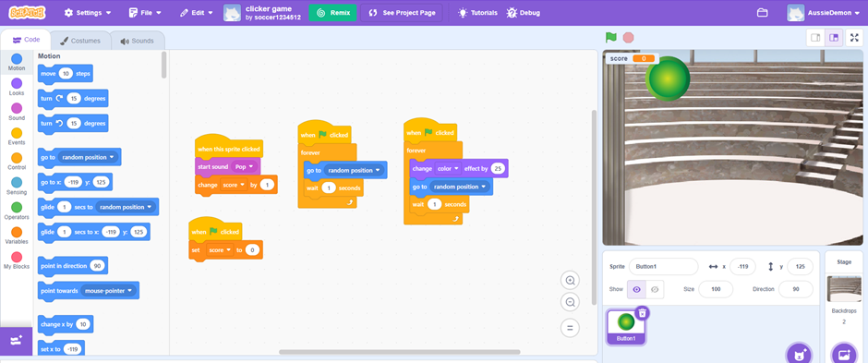Click See Project Page button

coord(402,13)
